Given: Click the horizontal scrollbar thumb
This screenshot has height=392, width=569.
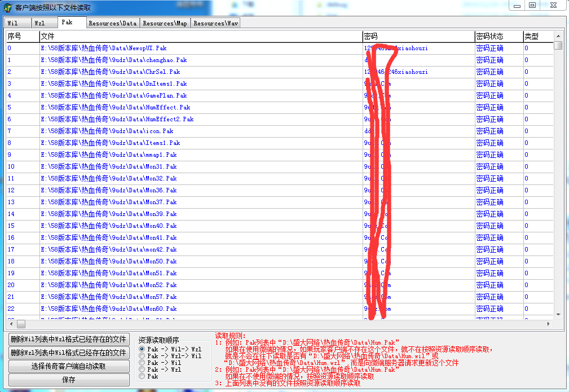Looking at the screenshot, I should [x=21, y=323].
